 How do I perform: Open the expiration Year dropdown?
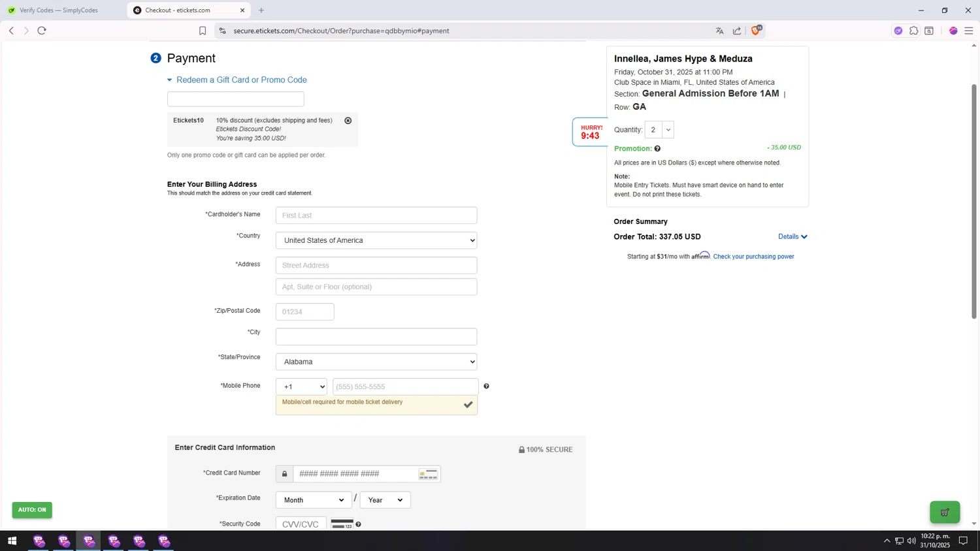(x=385, y=500)
